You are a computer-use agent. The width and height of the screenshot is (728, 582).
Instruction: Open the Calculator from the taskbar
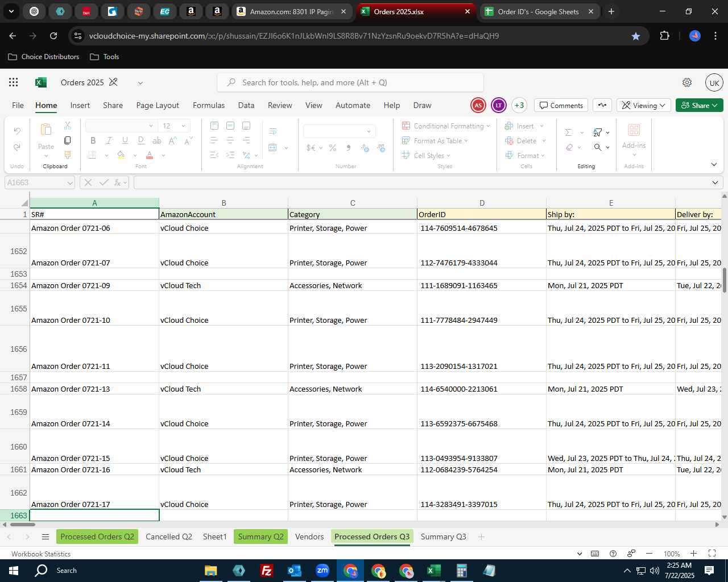[461, 571]
